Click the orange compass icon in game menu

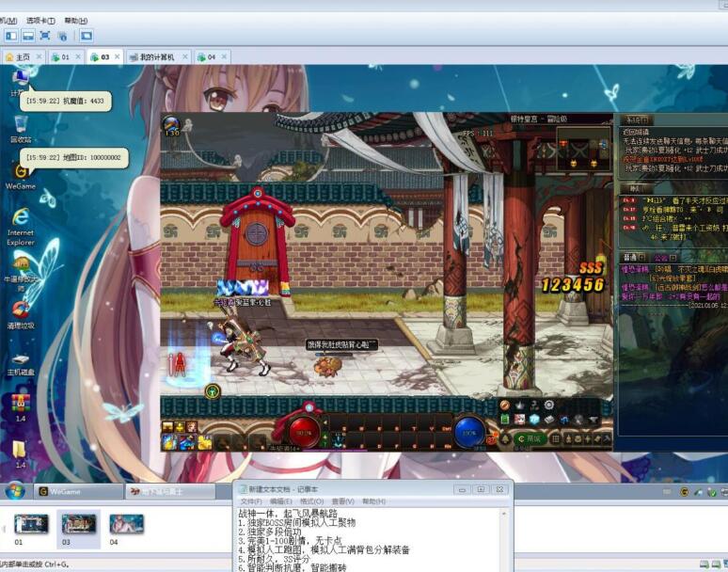[x=505, y=405]
